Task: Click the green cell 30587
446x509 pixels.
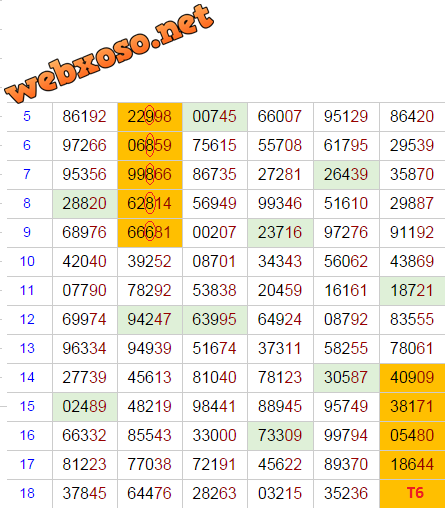Action: (x=346, y=378)
